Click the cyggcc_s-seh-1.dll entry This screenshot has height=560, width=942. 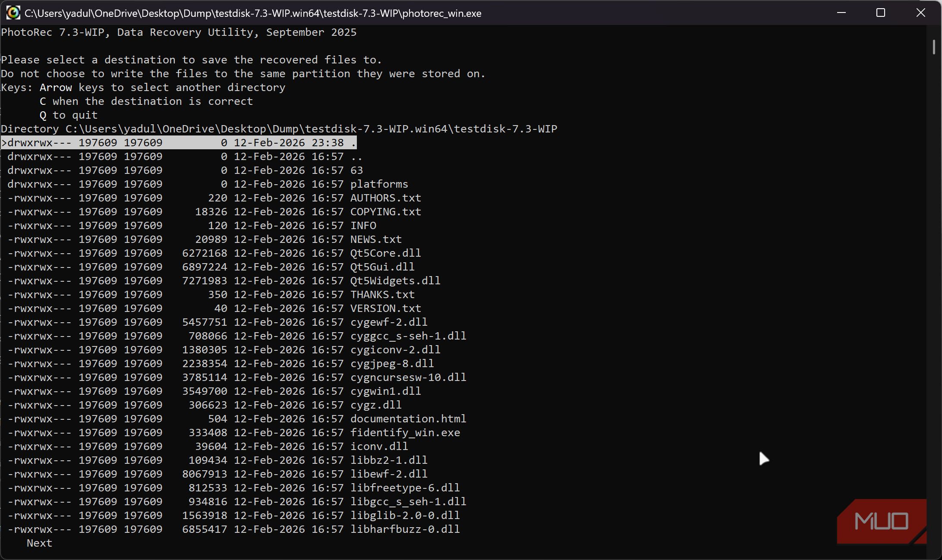click(x=237, y=336)
